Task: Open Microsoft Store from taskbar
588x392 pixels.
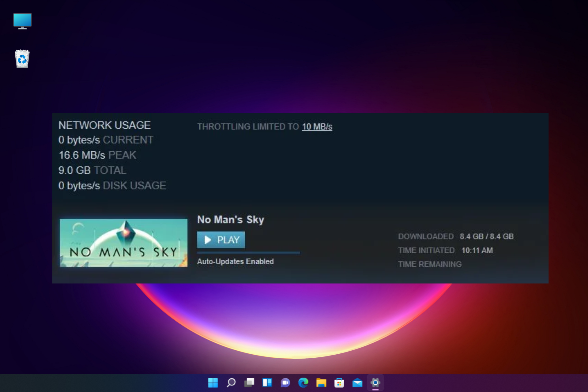Action: pos(339,383)
